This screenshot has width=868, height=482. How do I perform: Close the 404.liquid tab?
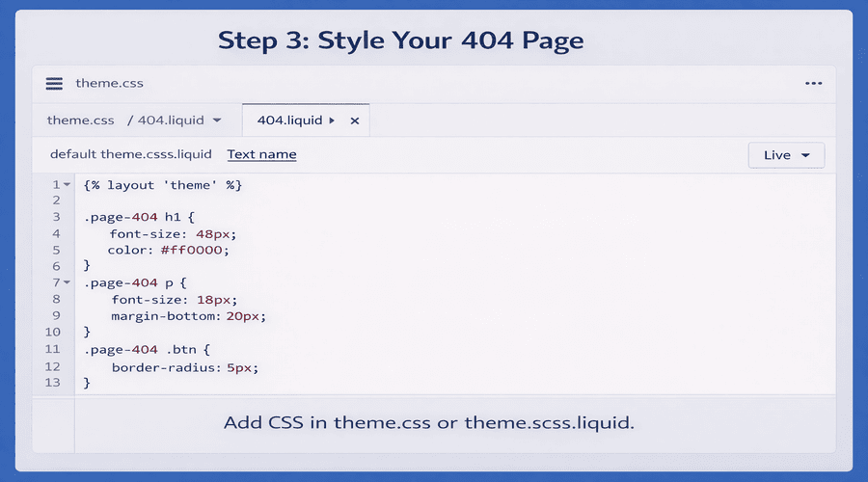click(355, 120)
